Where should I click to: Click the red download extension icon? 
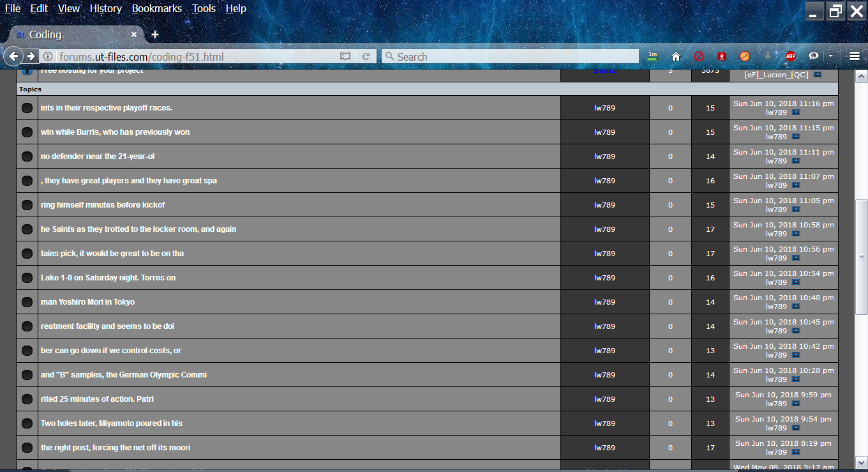pyautogui.click(x=722, y=56)
